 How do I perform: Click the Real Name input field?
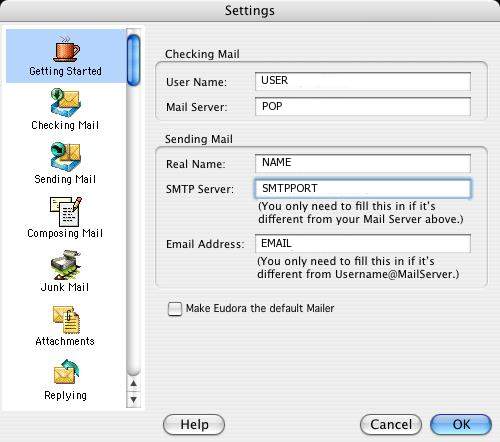coord(363,163)
